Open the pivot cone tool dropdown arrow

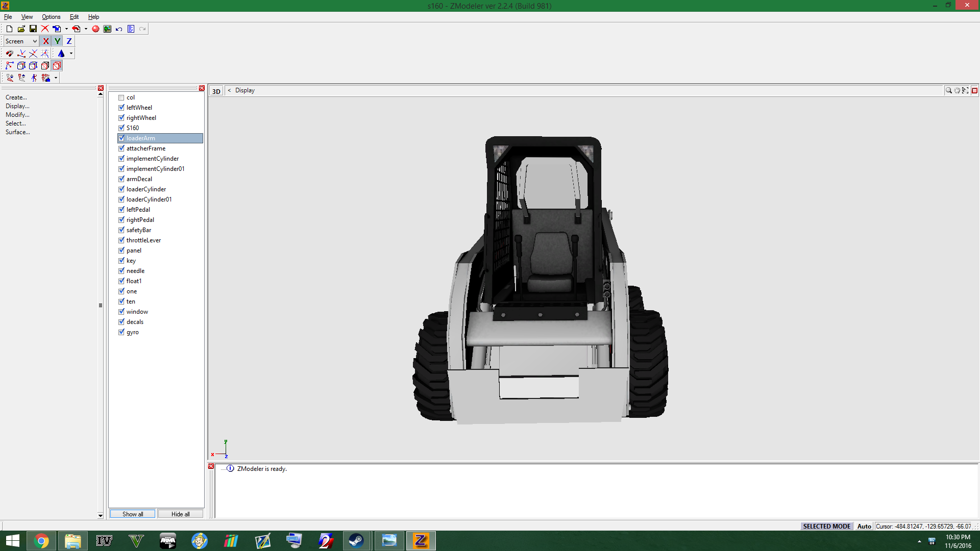[71, 54]
